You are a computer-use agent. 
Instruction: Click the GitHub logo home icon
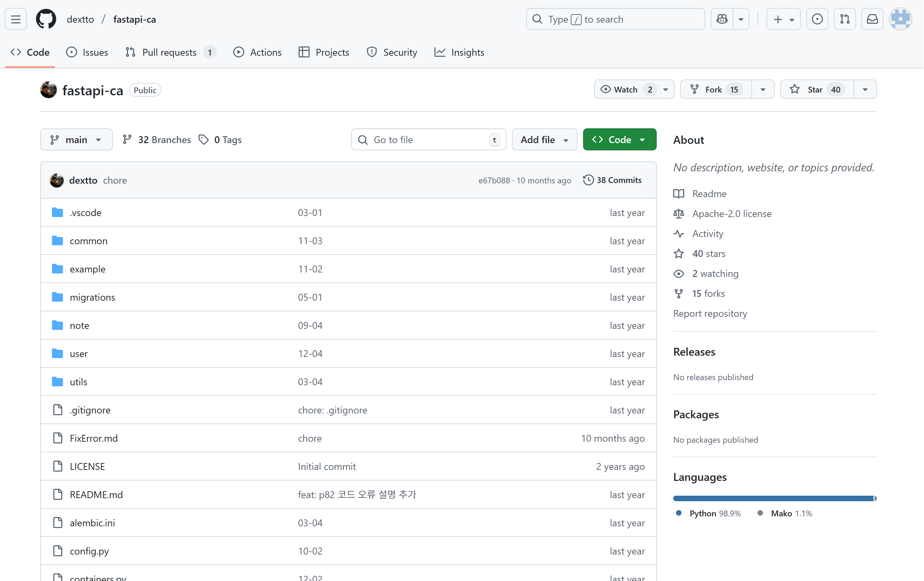[46, 19]
